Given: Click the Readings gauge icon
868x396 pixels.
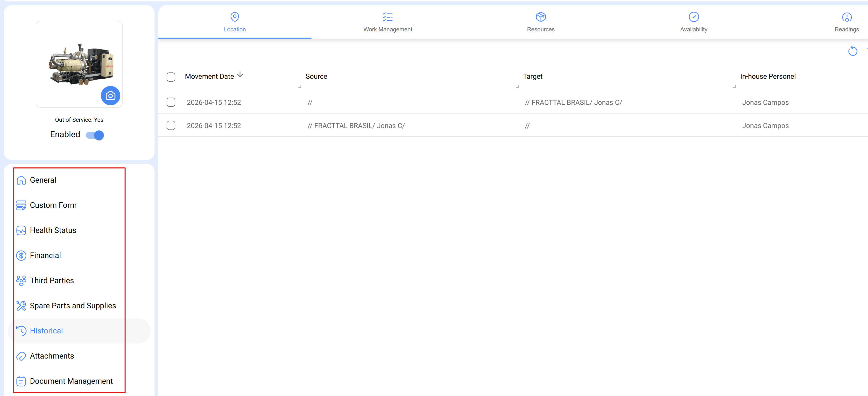Looking at the screenshot, I should pyautogui.click(x=847, y=17).
